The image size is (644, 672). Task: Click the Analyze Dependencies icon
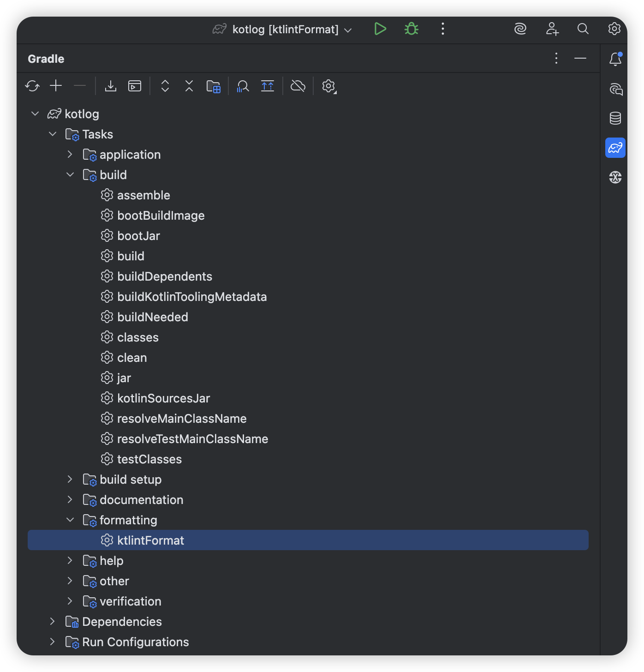click(243, 86)
